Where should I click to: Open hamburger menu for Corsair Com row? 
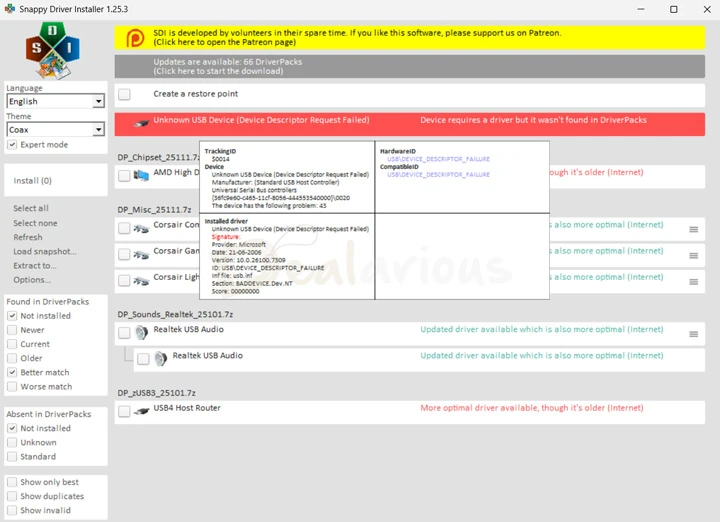click(x=693, y=229)
